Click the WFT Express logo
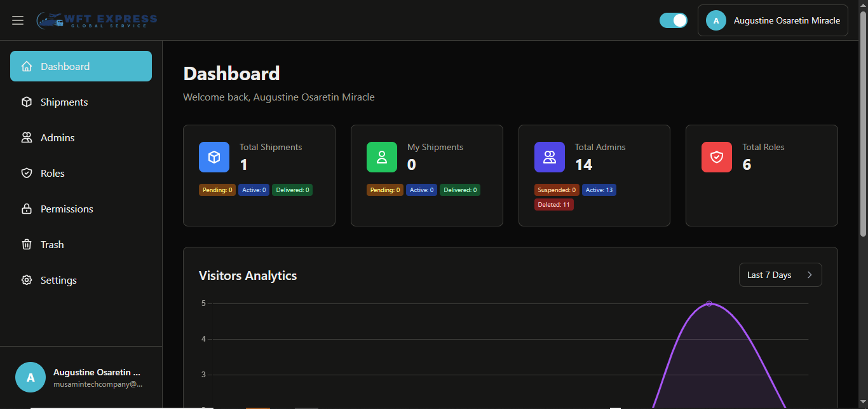 tap(97, 20)
